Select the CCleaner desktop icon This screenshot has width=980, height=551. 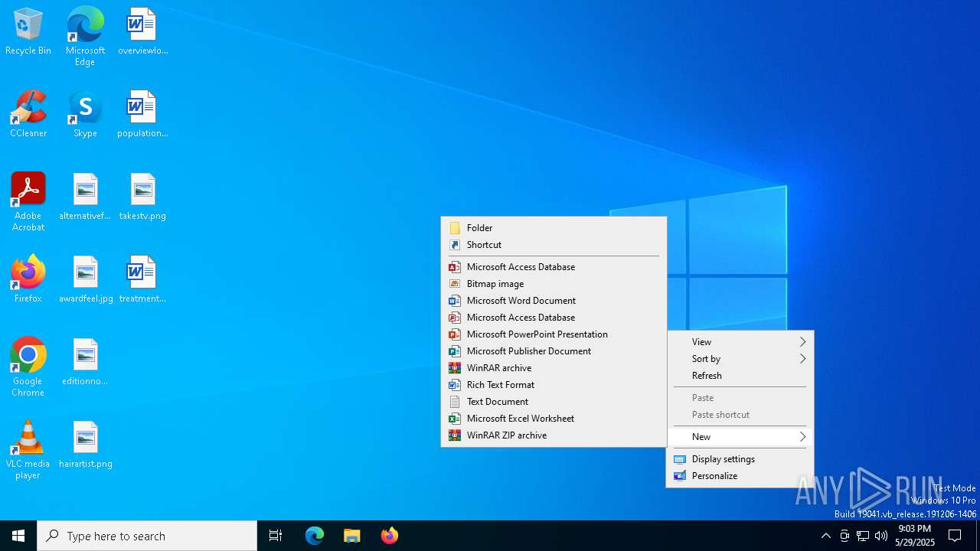28,115
